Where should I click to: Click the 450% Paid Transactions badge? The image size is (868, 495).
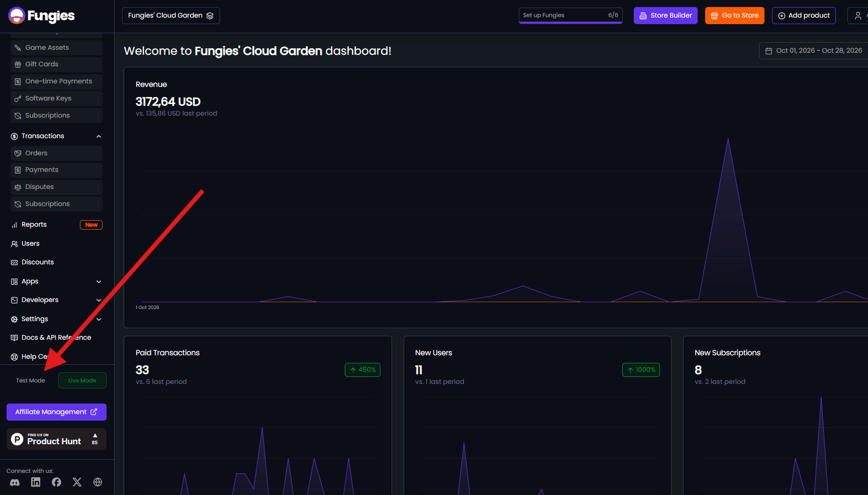click(362, 370)
